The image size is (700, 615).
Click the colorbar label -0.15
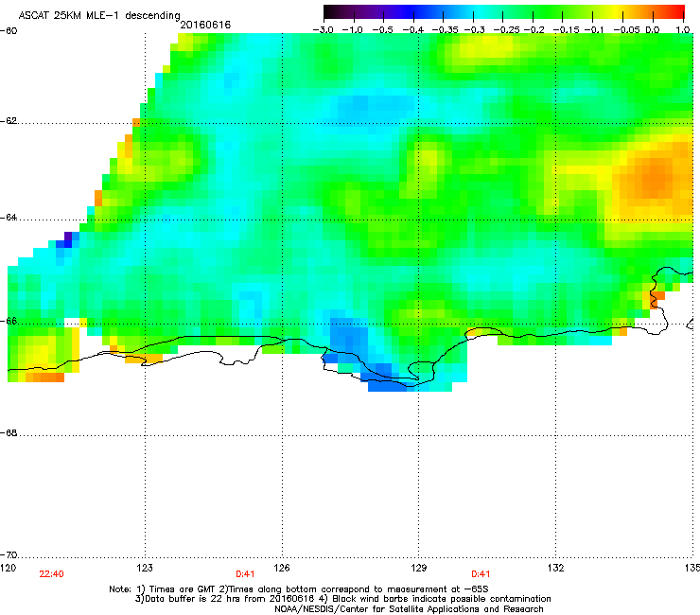(x=566, y=30)
